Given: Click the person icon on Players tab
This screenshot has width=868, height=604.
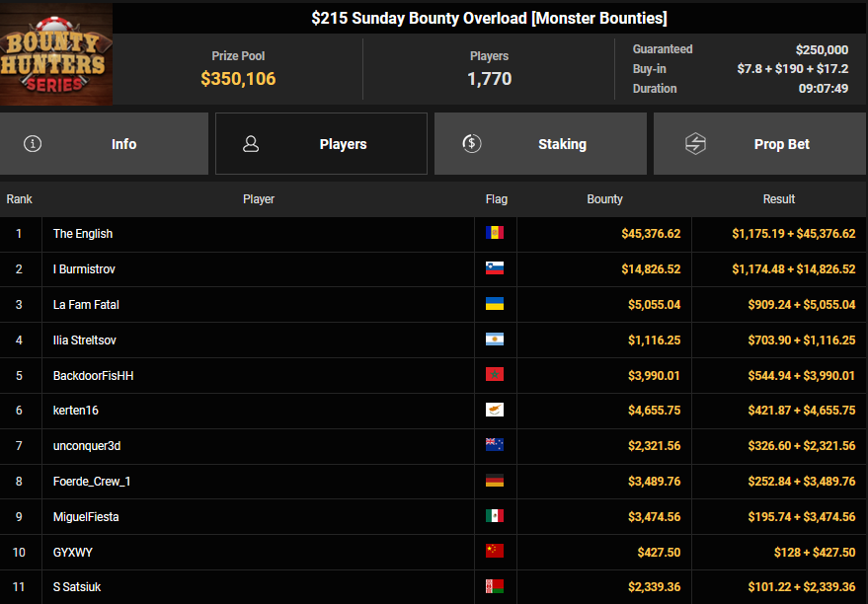Looking at the screenshot, I should pyautogui.click(x=251, y=144).
